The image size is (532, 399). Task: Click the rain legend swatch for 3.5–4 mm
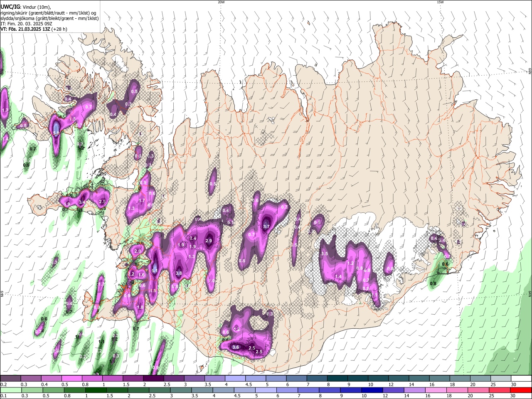coord(202,390)
